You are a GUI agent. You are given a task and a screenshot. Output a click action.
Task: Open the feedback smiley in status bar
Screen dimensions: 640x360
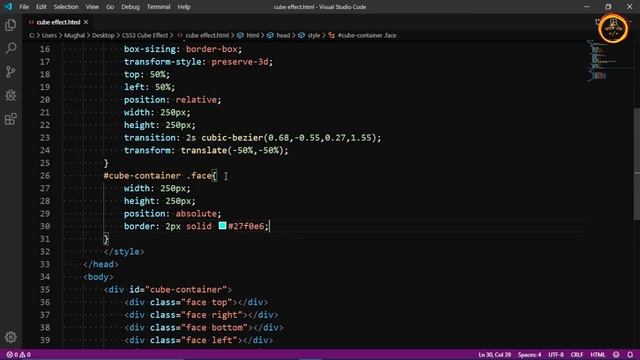[x=616, y=355]
